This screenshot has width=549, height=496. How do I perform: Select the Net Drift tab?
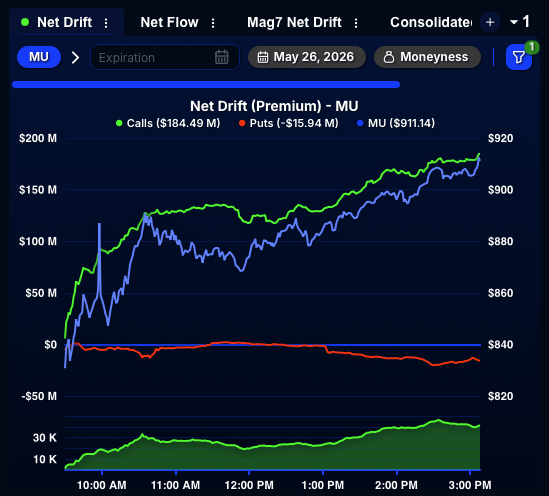click(64, 22)
